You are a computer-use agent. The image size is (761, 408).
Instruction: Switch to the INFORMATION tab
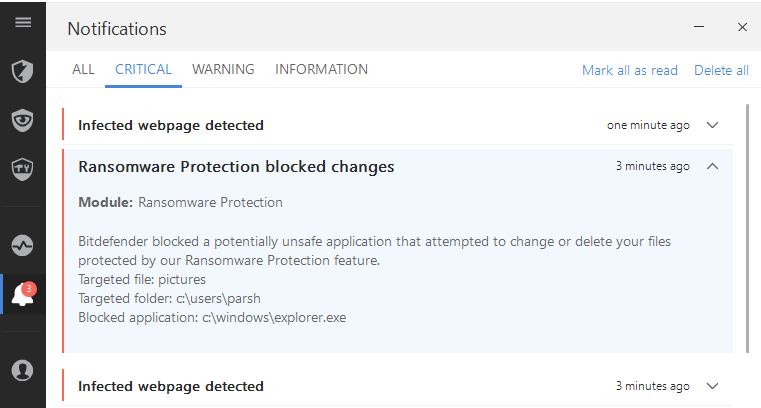321,70
